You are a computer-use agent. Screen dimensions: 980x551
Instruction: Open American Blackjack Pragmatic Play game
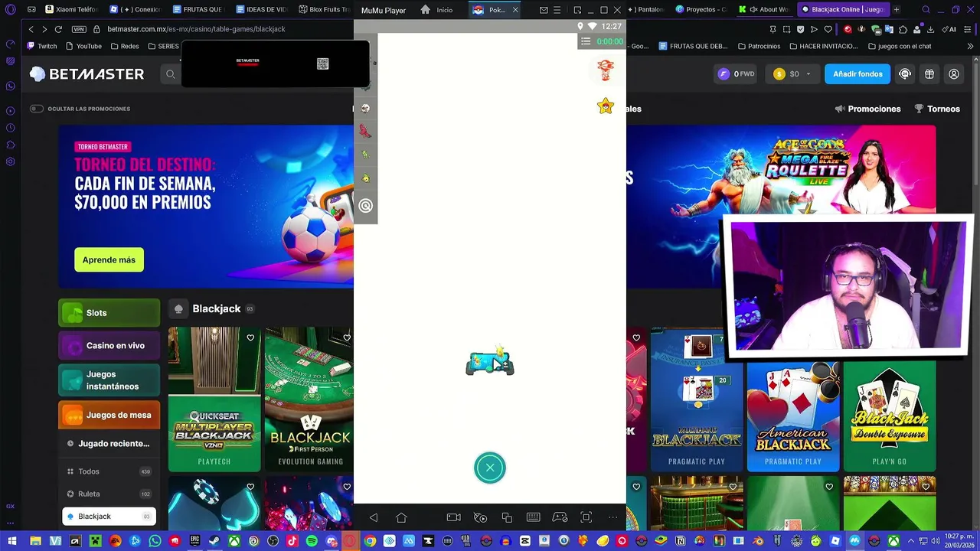[793, 417]
